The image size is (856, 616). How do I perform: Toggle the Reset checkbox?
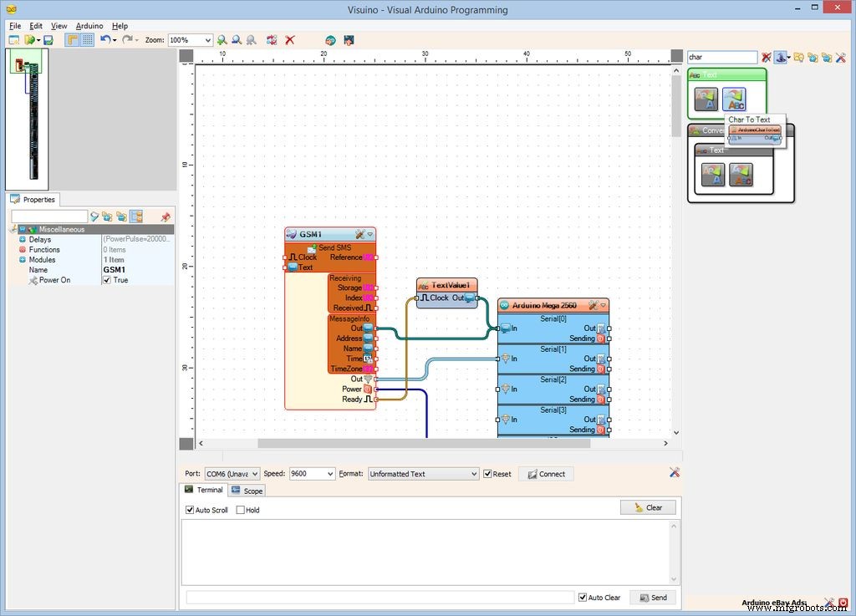pos(487,474)
